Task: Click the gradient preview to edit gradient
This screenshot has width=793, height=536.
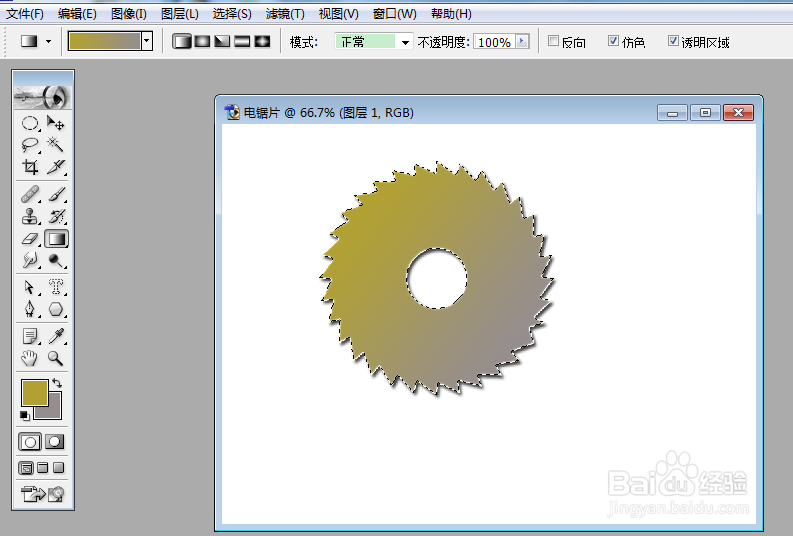Action: 105,41
